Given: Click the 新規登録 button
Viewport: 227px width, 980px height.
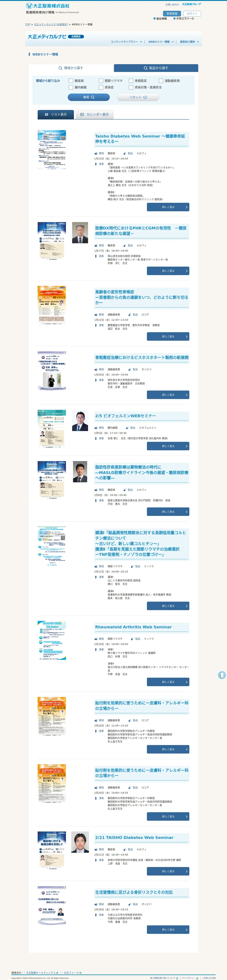Looking at the screenshot, I should click(x=172, y=13).
